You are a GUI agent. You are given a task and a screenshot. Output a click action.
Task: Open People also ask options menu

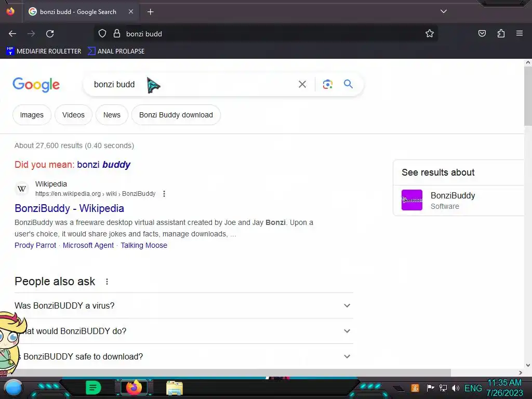[x=107, y=282]
